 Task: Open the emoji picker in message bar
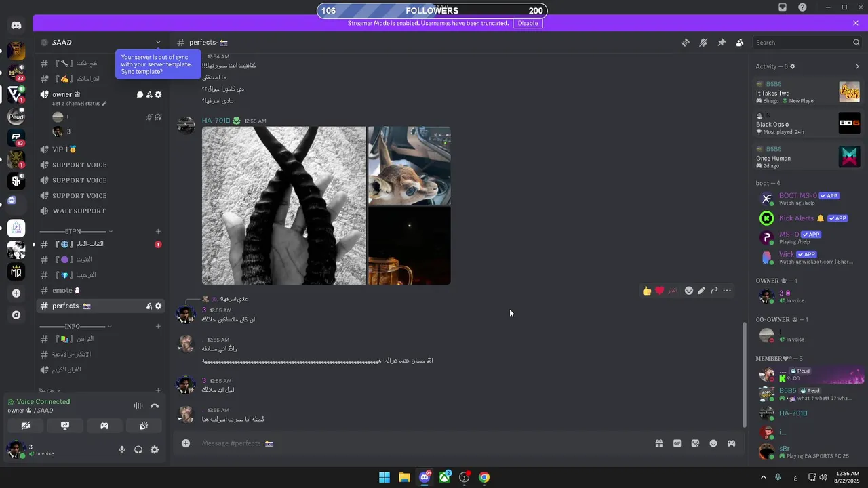713,443
